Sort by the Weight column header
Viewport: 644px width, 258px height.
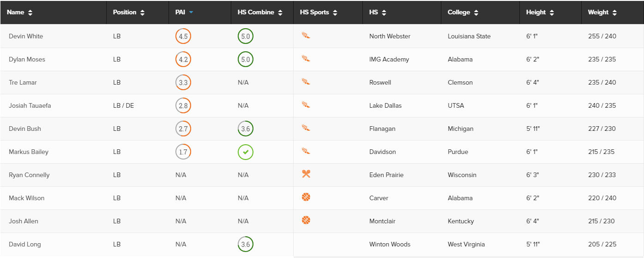602,12
